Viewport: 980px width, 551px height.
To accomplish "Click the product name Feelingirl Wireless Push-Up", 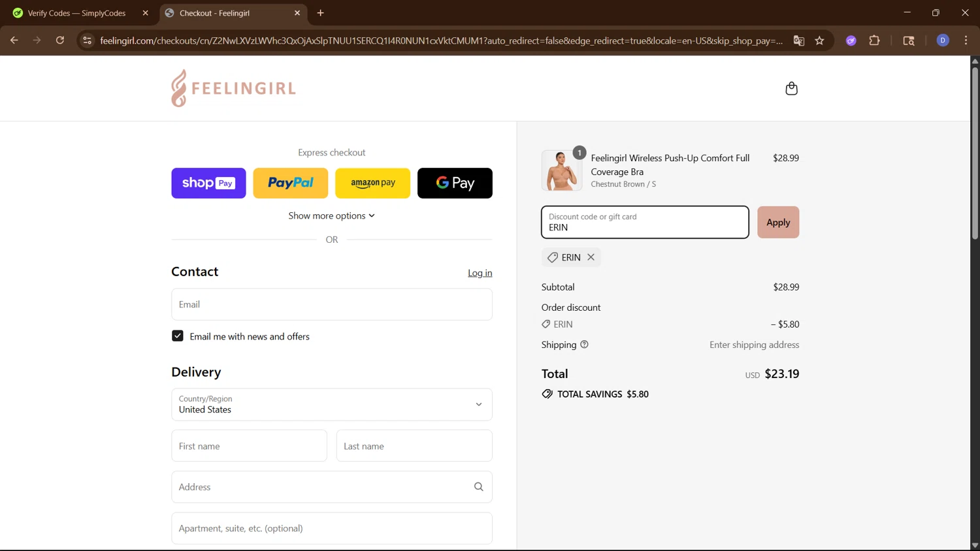I will coord(670,165).
